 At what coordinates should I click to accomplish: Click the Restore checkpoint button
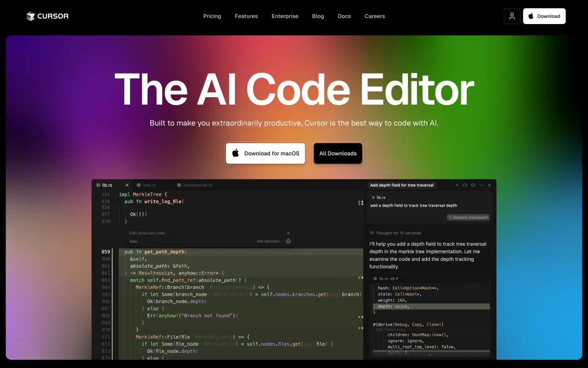click(468, 217)
